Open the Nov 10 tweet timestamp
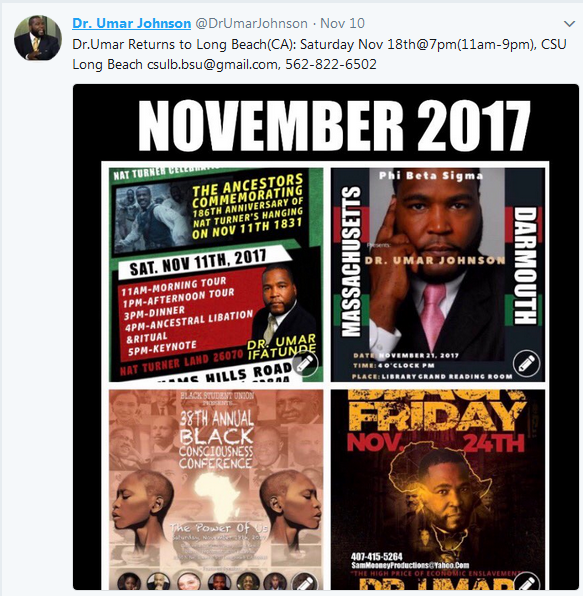This screenshot has height=596, width=583. (x=342, y=24)
